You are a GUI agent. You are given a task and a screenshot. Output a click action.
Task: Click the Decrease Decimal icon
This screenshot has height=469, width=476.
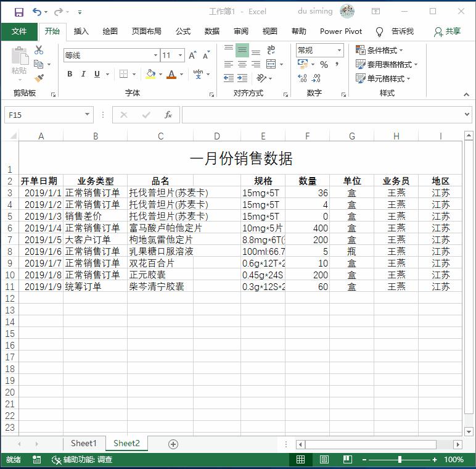point(316,78)
